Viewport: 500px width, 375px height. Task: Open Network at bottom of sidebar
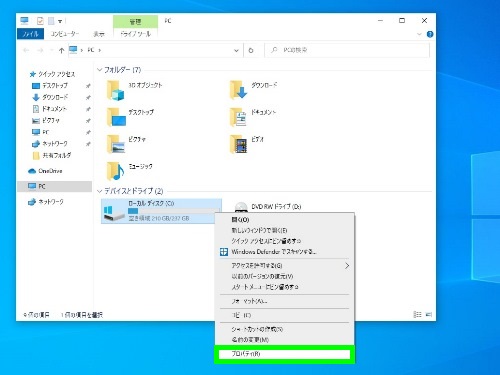pyautogui.click(x=46, y=202)
